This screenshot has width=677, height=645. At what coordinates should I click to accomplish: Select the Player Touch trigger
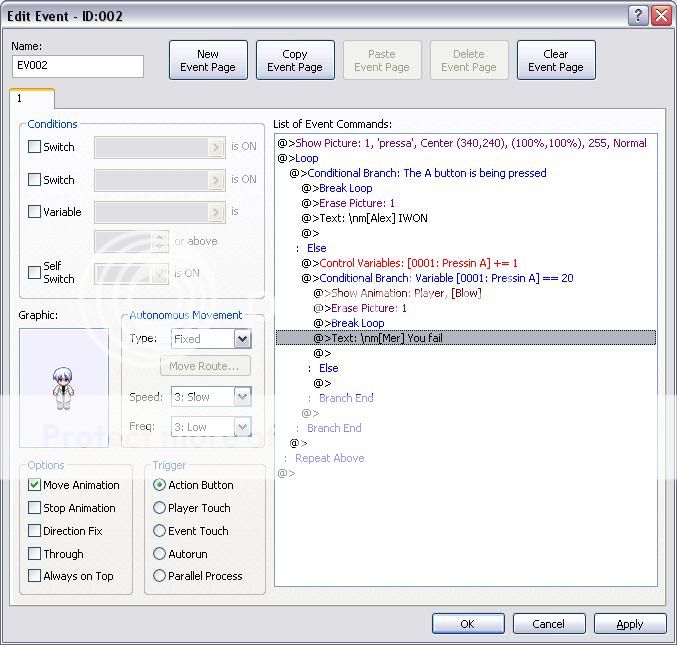159,508
